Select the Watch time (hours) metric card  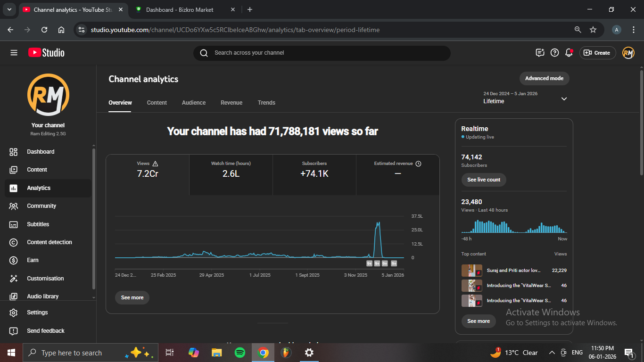tap(231, 174)
